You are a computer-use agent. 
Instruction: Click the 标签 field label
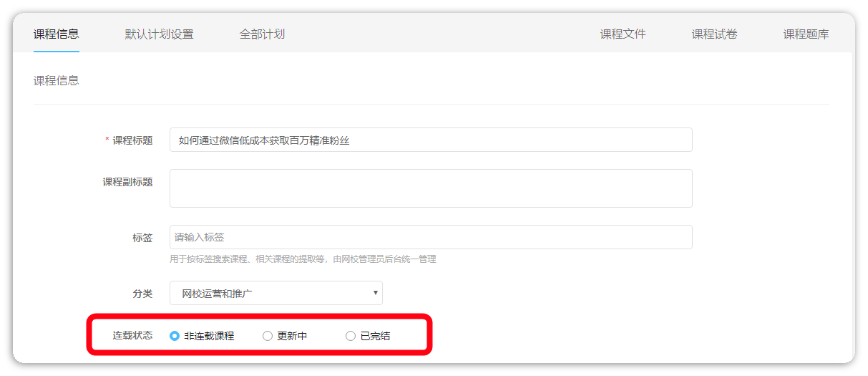coord(142,238)
